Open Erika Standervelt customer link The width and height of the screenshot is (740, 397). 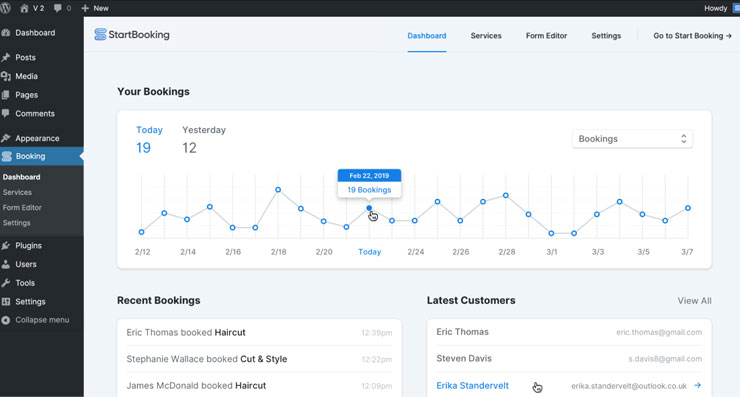pyautogui.click(x=472, y=386)
